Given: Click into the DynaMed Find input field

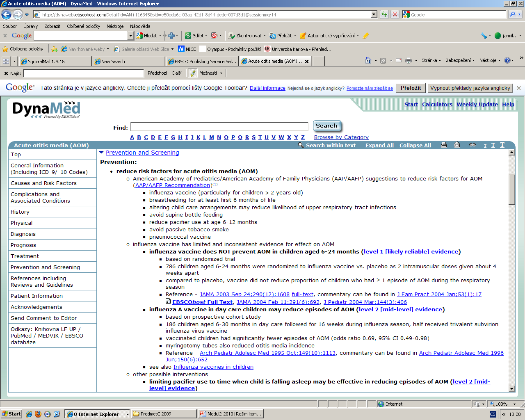Looking at the screenshot, I should (219, 126).
